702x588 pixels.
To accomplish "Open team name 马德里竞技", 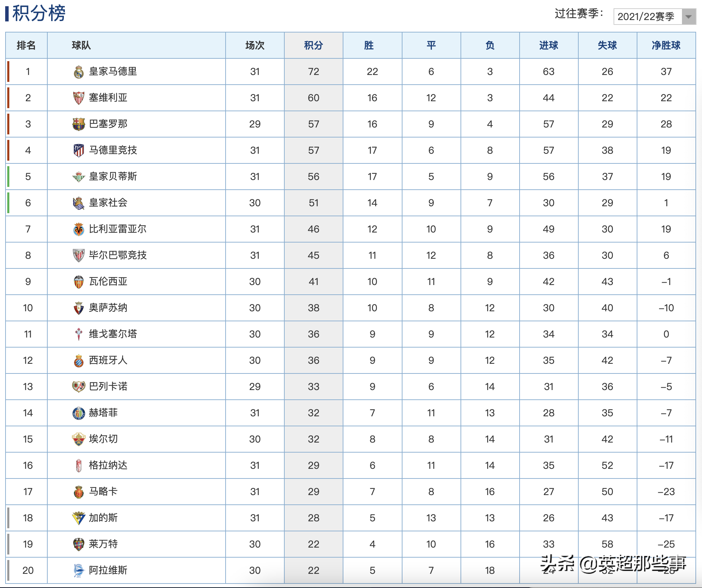I will [113, 150].
